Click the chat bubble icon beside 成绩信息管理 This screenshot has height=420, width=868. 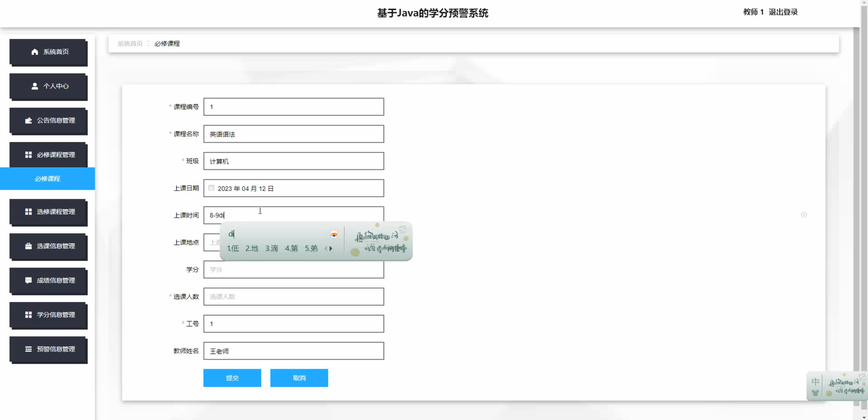point(28,280)
